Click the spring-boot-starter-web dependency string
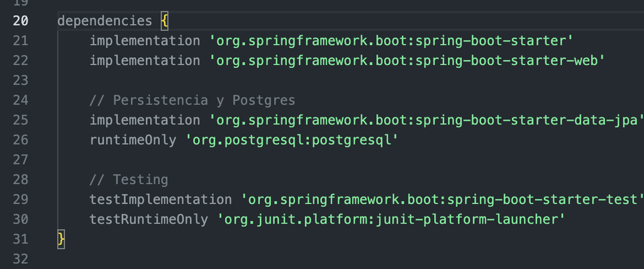Image resolution: width=644 pixels, height=269 pixels. [x=408, y=60]
